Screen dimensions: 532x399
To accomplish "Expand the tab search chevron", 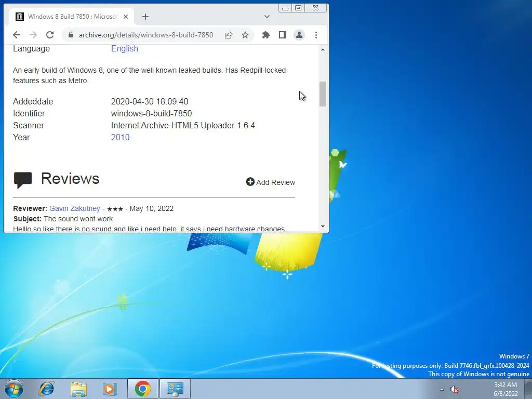I will point(267,17).
